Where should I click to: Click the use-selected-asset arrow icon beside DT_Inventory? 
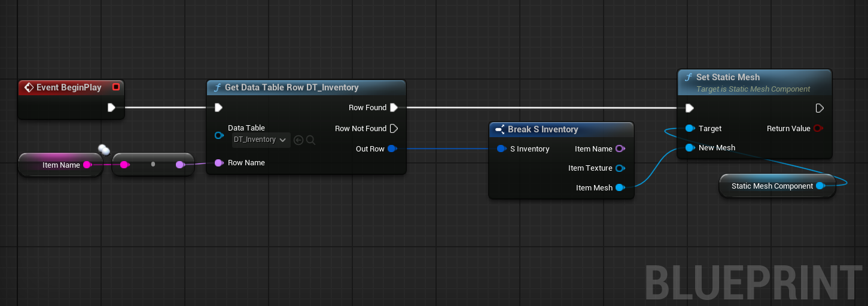[299, 140]
